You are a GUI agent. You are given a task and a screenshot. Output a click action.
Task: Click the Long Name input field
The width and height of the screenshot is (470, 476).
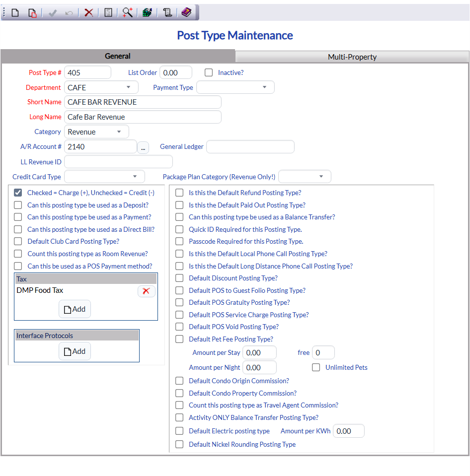click(143, 117)
